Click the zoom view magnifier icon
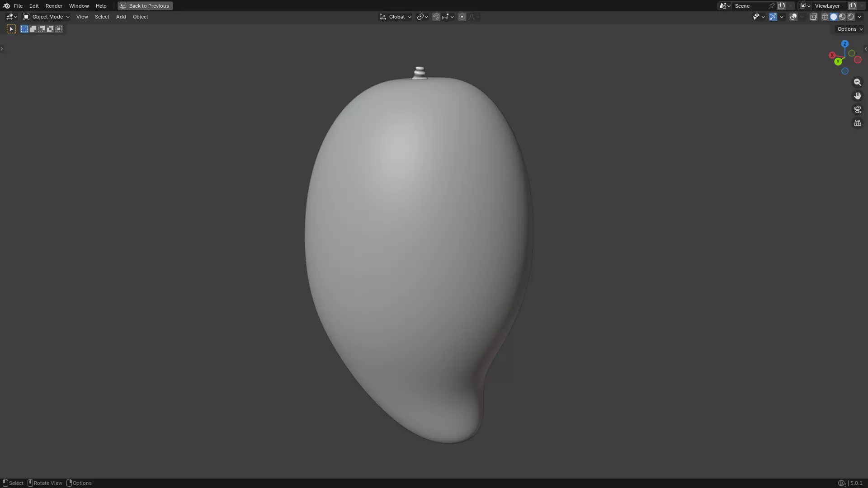The image size is (868, 488). (858, 82)
